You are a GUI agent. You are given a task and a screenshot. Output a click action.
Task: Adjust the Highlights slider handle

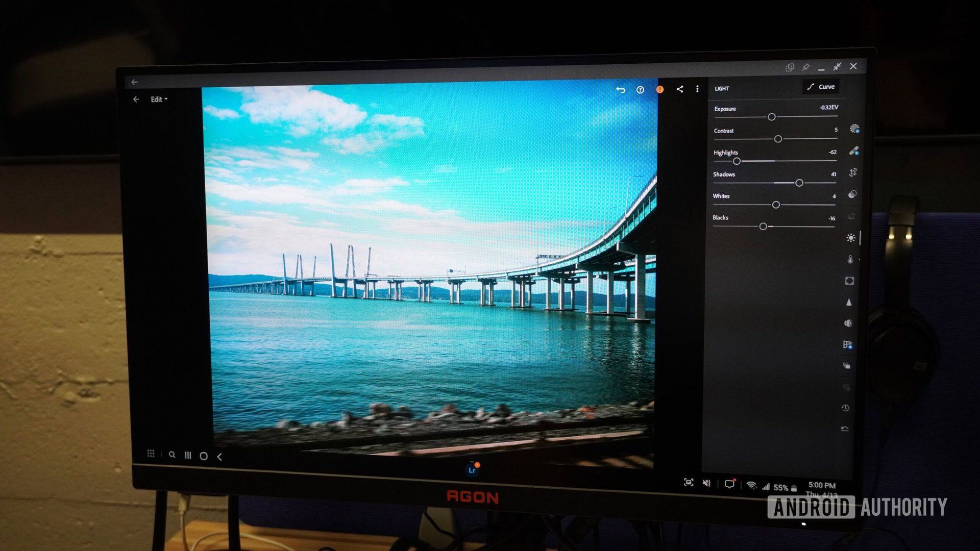coord(737,161)
